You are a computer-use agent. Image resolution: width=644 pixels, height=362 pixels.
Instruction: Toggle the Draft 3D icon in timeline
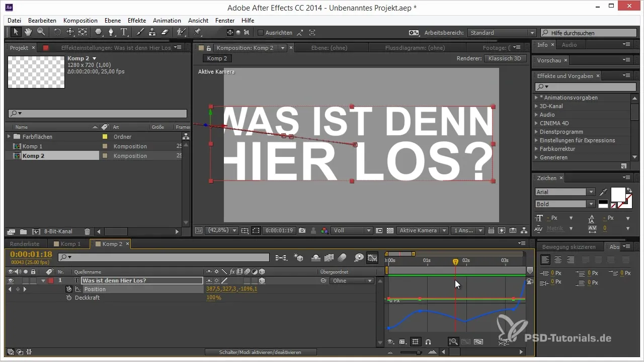[x=299, y=257]
